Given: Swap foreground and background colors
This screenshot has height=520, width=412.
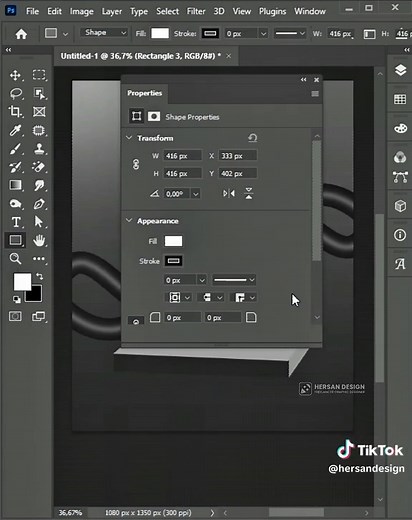Looking at the screenshot, I should click(x=39, y=276).
